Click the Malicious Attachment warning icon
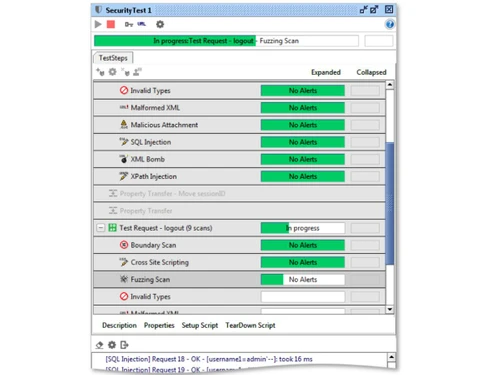Image resolution: width=500 pixels, height=375 pixels. click(x=124, y=124)
